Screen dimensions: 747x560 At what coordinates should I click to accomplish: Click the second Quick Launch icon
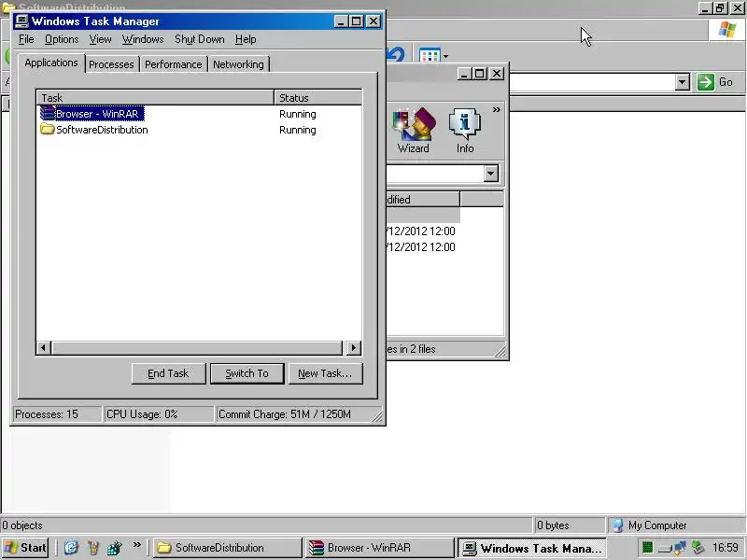pyautogui.click(x=92, y=548)
